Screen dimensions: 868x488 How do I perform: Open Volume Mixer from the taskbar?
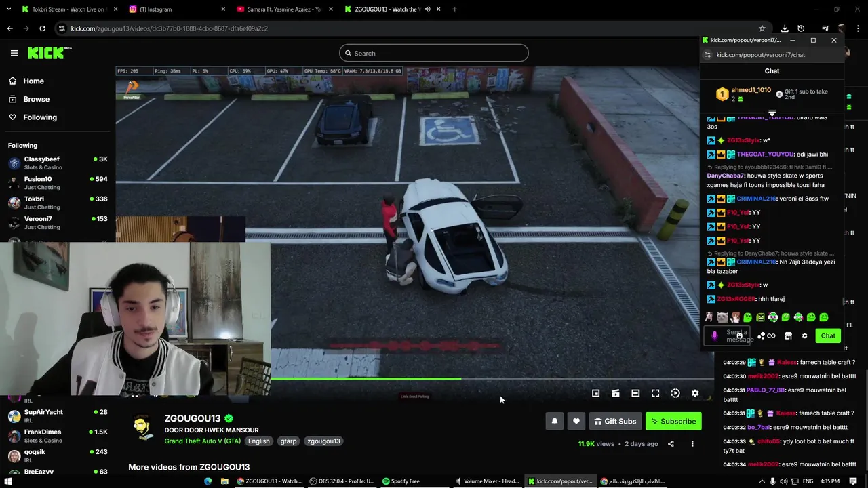click(x=487, y=481)
